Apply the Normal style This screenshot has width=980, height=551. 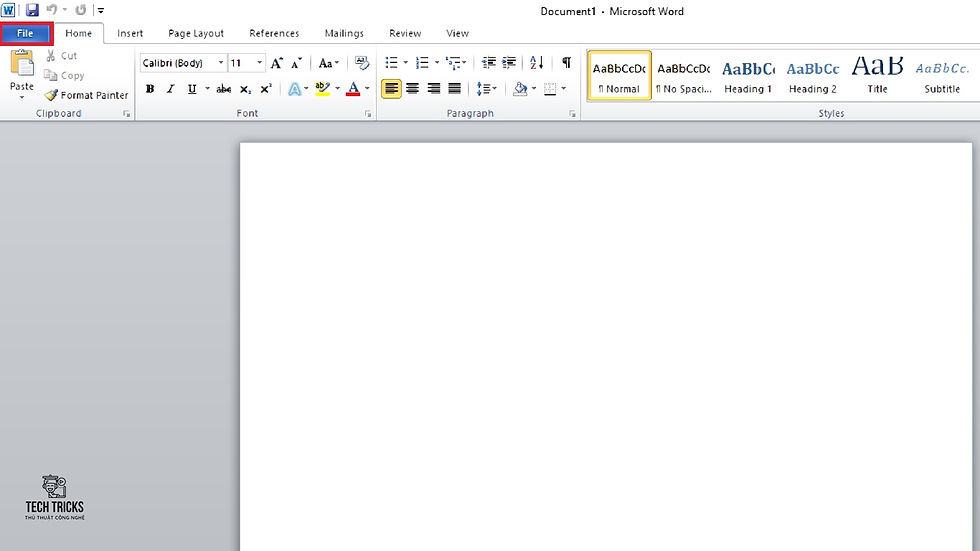(x=619, y=76)
